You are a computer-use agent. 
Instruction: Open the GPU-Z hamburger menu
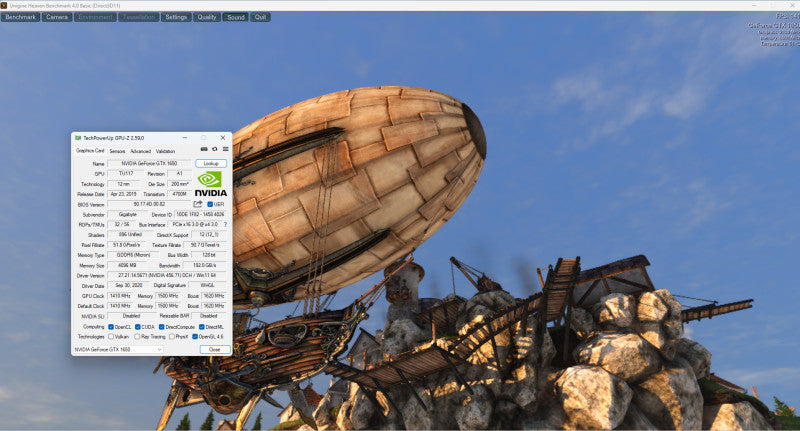[226, 149]
